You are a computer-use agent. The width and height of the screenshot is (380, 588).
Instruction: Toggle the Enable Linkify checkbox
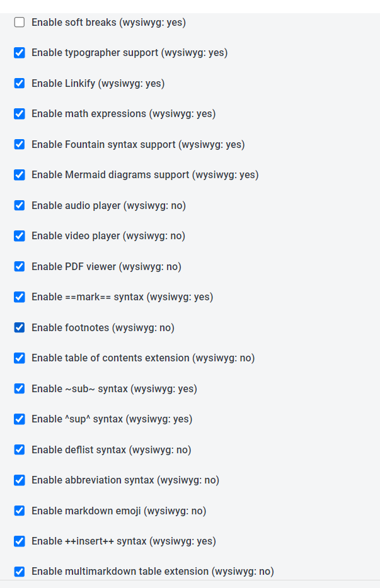pyautogui.click(x=20, y=83)
